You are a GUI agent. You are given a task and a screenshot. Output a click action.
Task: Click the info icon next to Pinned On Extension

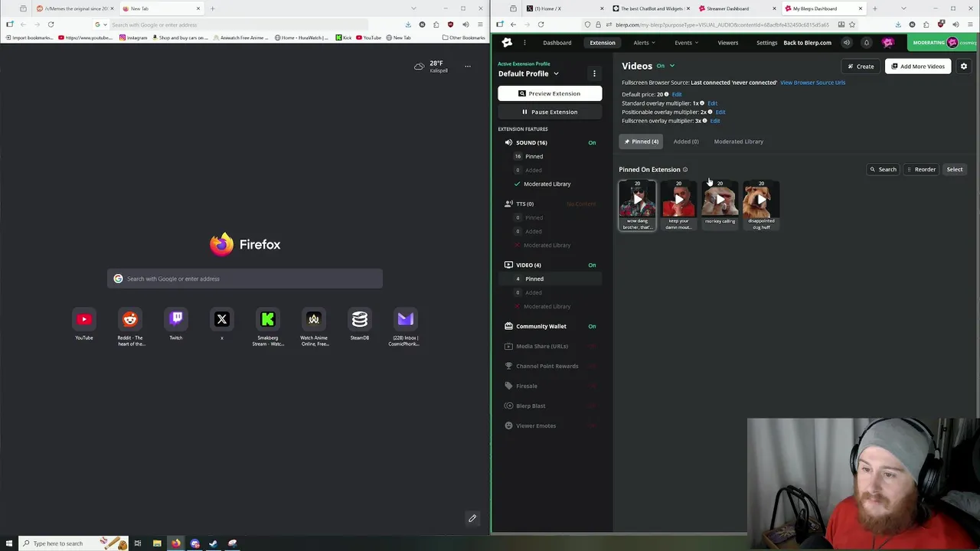(685, 170)
